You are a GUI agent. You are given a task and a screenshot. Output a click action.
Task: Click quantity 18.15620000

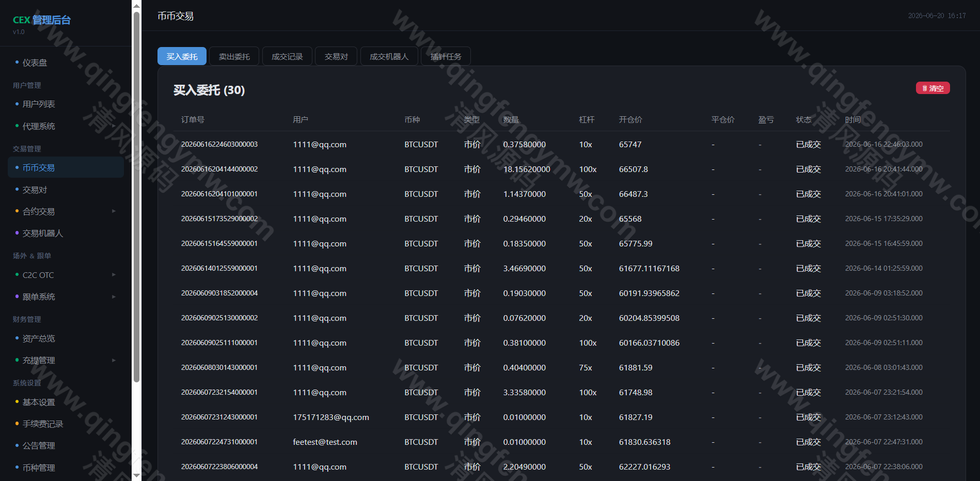coord(527,169)
